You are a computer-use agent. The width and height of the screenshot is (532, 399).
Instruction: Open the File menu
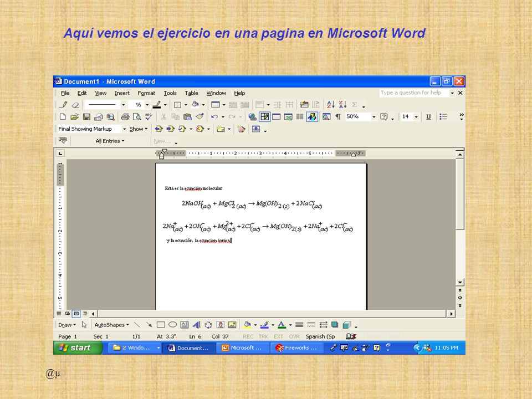pyautogui.click(x=65, y=93)
